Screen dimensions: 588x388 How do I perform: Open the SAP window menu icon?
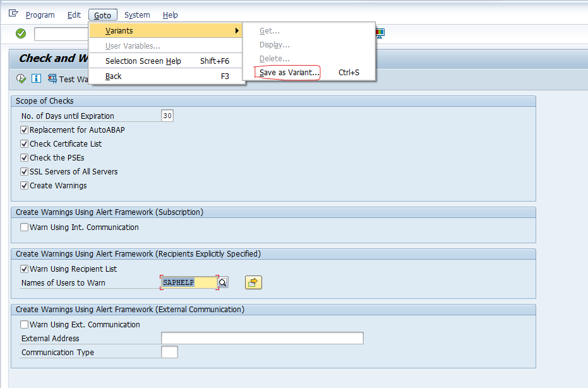coord(13,14)
